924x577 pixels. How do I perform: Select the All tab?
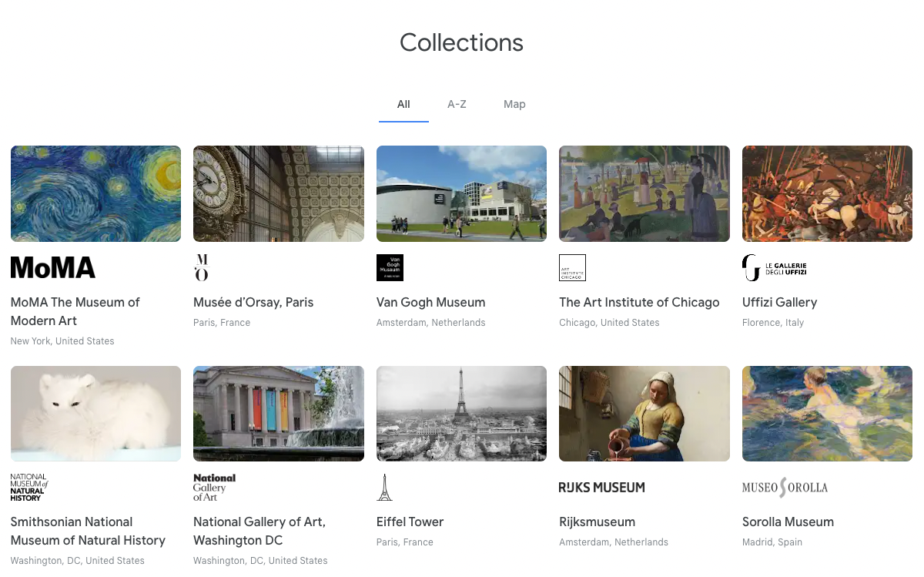tap(403, 104)
